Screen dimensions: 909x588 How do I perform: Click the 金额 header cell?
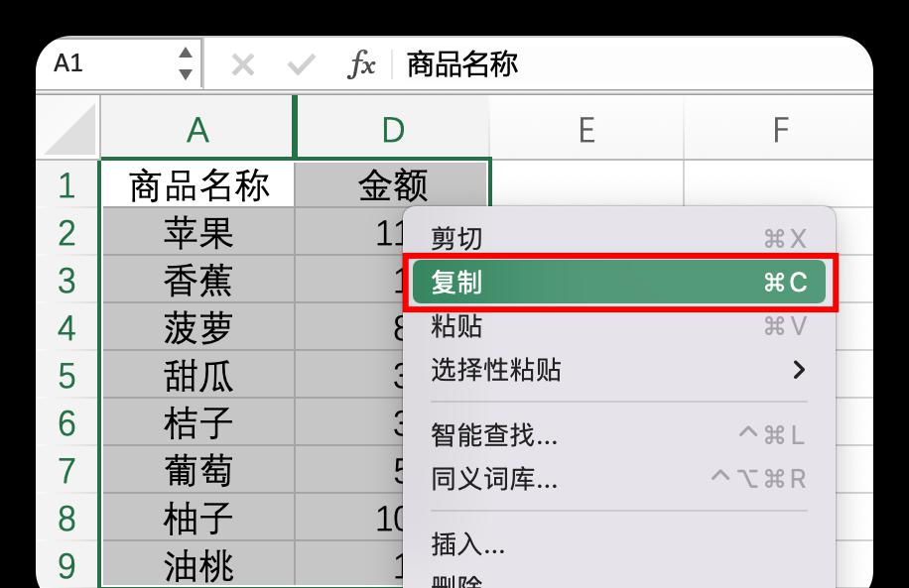pyautogui.click(x=392, y=184)
